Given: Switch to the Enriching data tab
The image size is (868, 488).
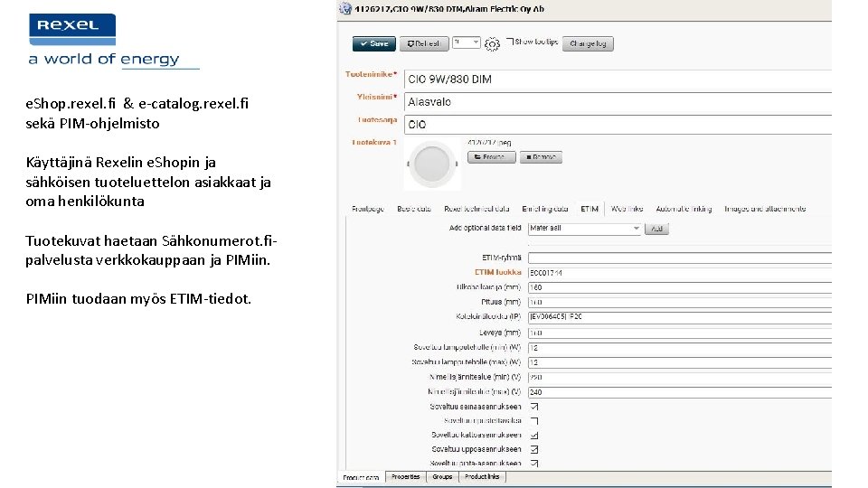Looking at the screenshot, I should click(x=544, y=209).
